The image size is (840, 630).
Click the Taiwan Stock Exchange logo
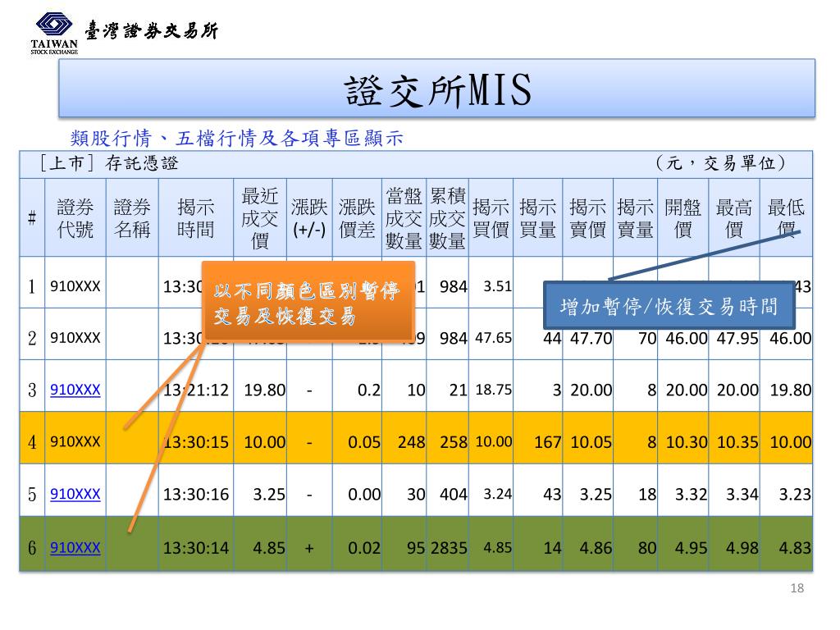click(x=54, y=33)
